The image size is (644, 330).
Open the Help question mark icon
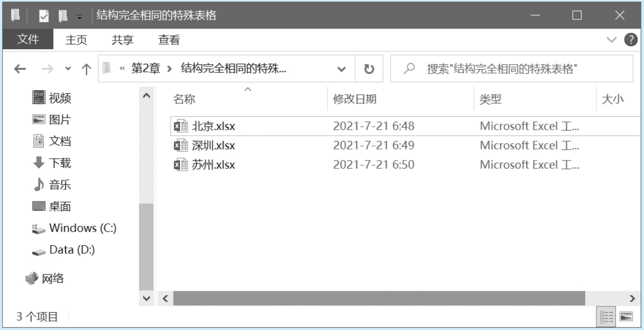point(631,39)
